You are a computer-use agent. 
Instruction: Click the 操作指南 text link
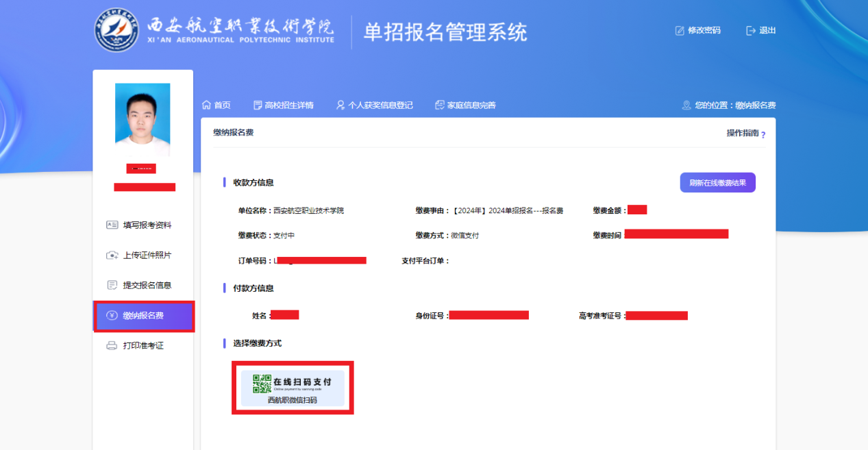742,133
